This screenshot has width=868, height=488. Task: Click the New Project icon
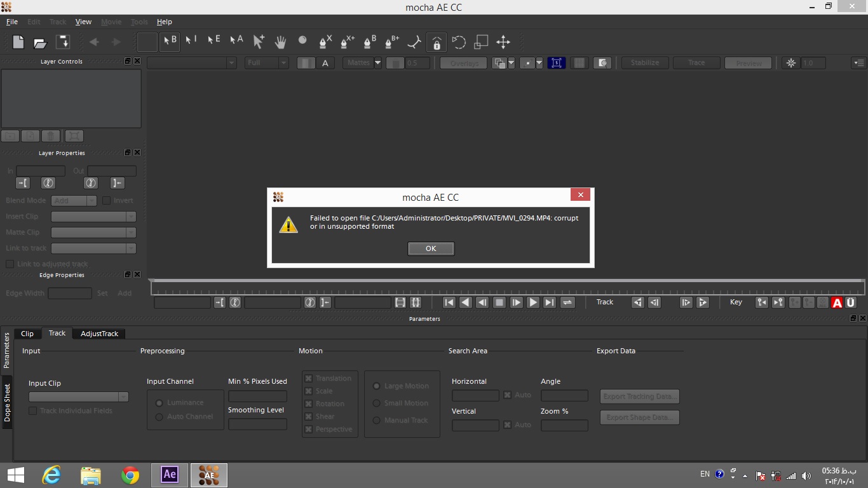click(x=18, y=42)
